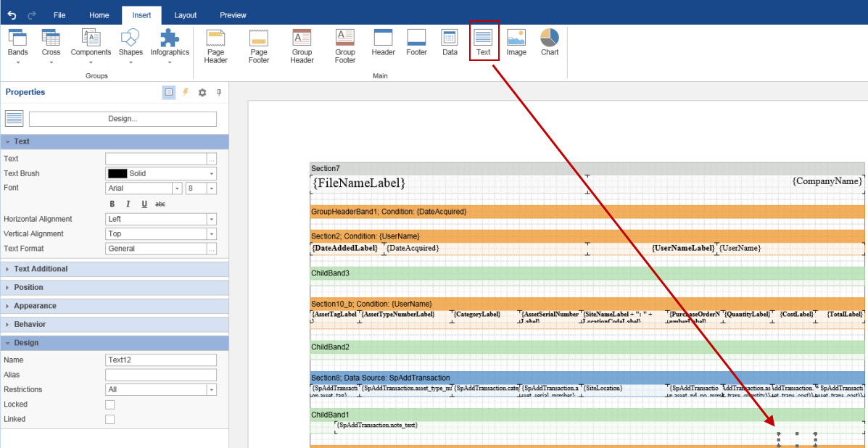
Task: Insert an Image component
Action: pyautogui.click(x=516, y=42)
